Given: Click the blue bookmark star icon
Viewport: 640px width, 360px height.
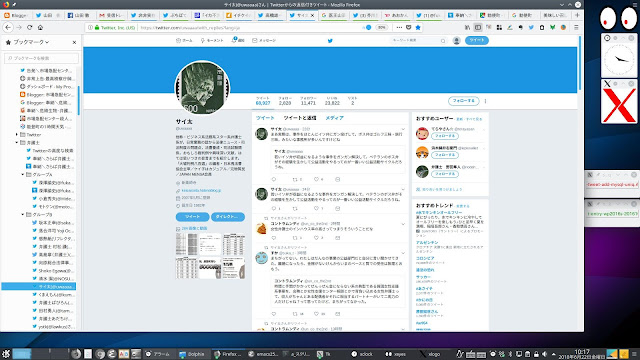Looking at the screenshot, I should [x=418, y=27].
